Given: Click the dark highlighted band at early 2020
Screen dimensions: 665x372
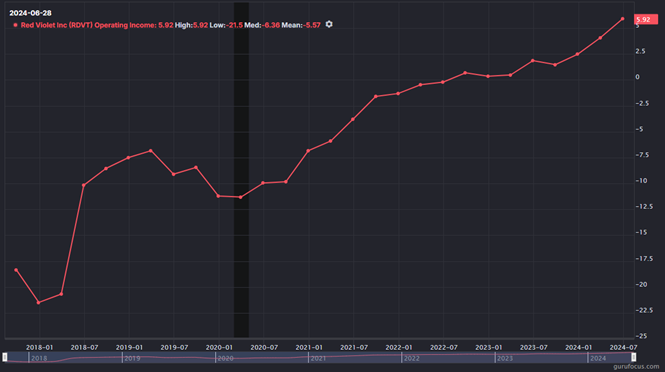Looking at the screenshot, I should click(241, 170).
